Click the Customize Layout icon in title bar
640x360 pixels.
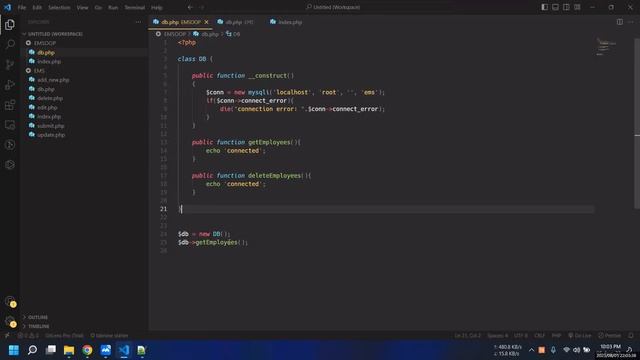point(577,7)
